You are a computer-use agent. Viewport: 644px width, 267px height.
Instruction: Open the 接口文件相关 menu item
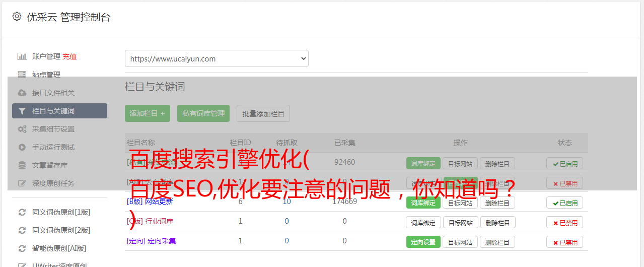click(x=53, y=93)
